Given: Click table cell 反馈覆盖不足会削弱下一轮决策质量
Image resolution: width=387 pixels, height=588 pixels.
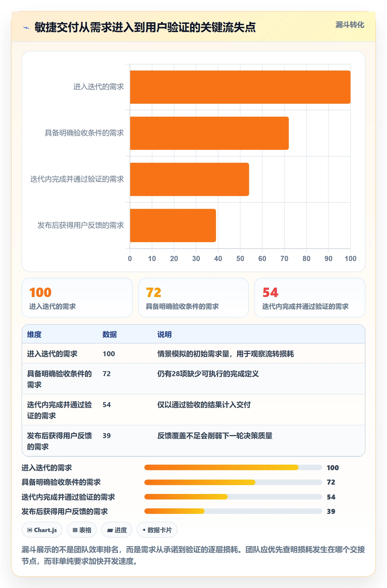Looking at the screenshot, I should (215, 436).
